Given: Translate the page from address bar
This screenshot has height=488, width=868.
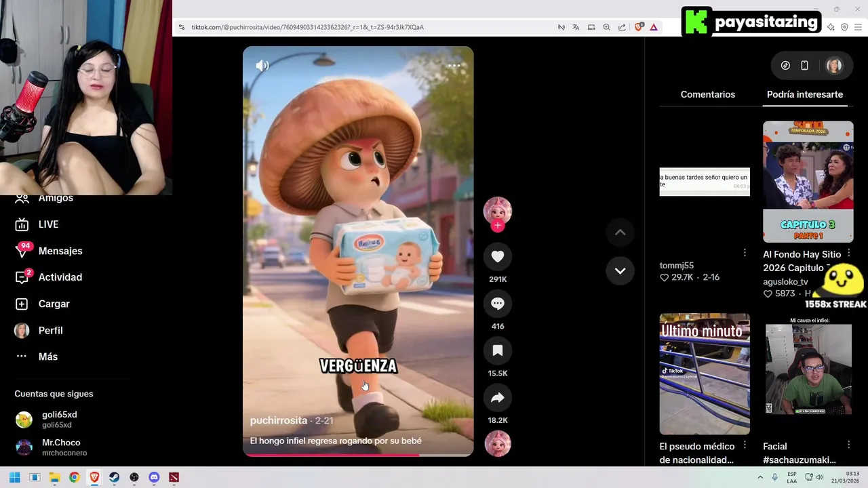Looking at the screenshot, I should [576, 27].
